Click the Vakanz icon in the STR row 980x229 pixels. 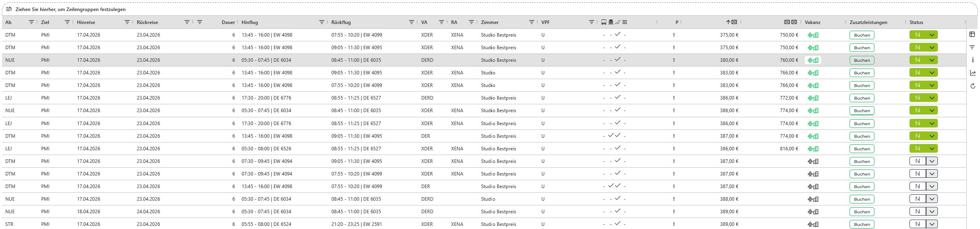point(813,224)
